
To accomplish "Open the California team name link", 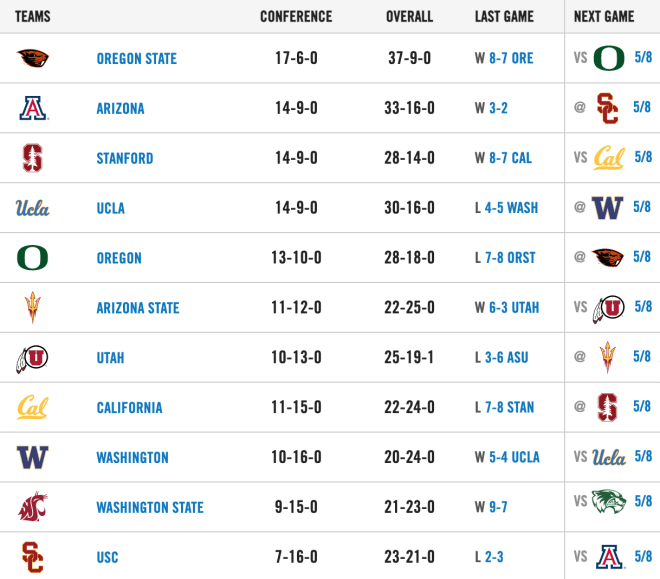I will (x=130, y=408).
